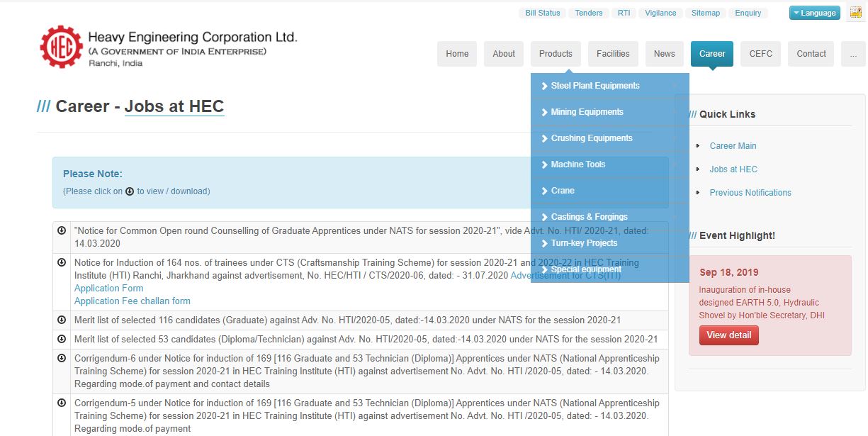Open the Facilities menu
The image size is (868, 436).
click(x=613, y=54)
